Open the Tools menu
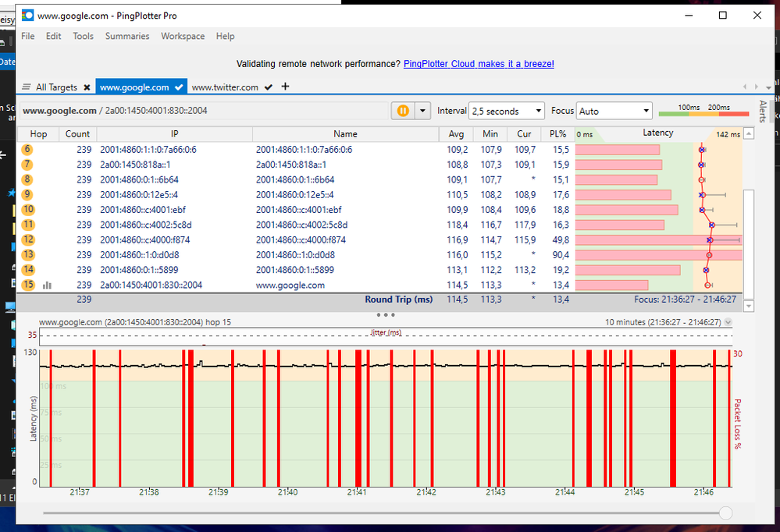Viewport: 780px width, 532px height. pos(83,36)
